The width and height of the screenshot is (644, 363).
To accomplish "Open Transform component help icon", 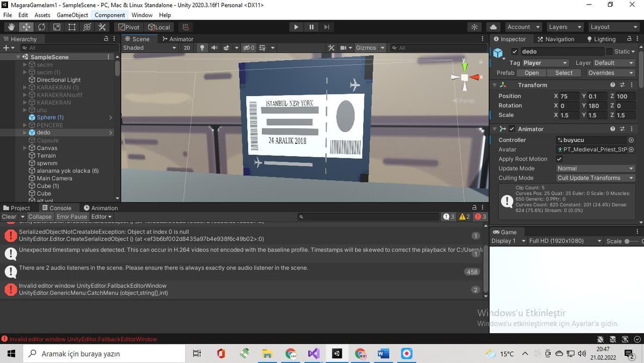I will coord(613,85).
